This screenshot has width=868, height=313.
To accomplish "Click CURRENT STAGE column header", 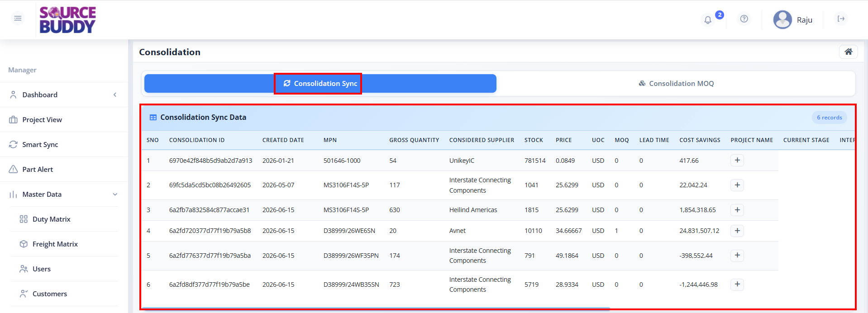I will click(x=806, y=140).
